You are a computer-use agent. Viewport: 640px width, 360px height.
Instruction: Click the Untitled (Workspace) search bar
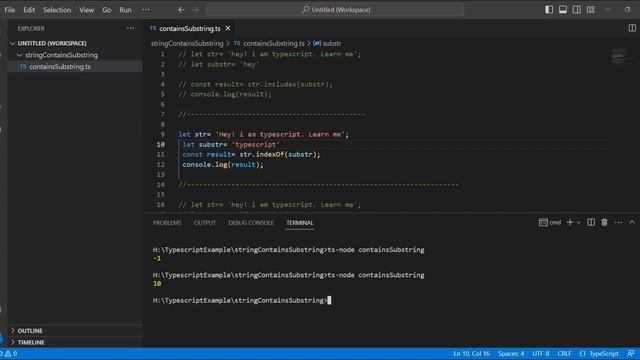click(336, 10)
